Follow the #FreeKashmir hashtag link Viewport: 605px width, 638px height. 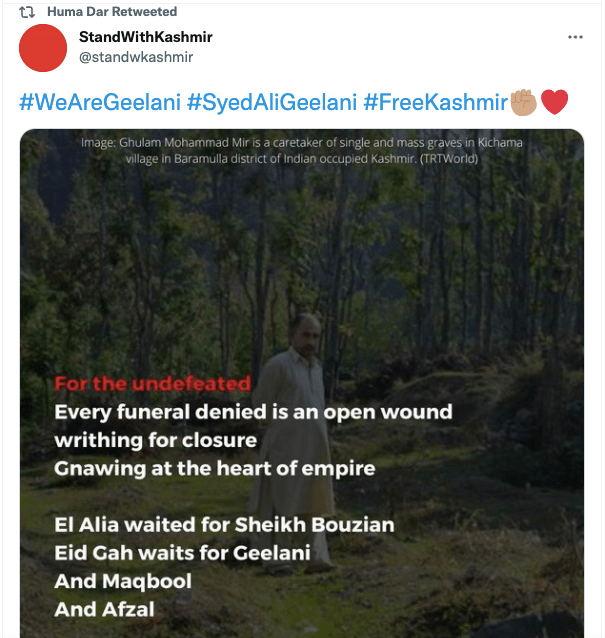coord(436,101)
